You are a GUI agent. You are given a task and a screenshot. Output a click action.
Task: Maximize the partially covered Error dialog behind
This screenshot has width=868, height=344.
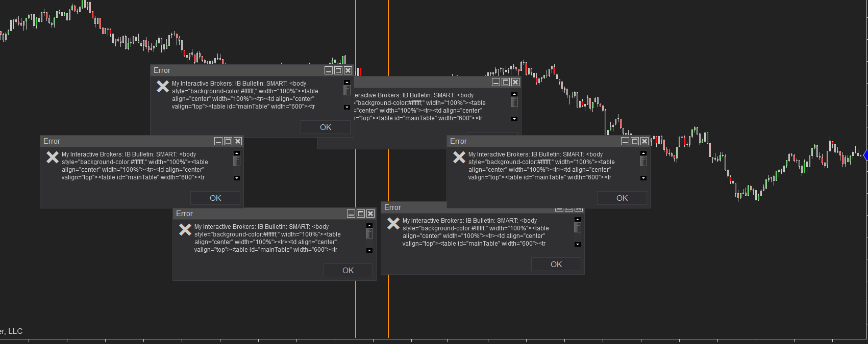(506, 82)
